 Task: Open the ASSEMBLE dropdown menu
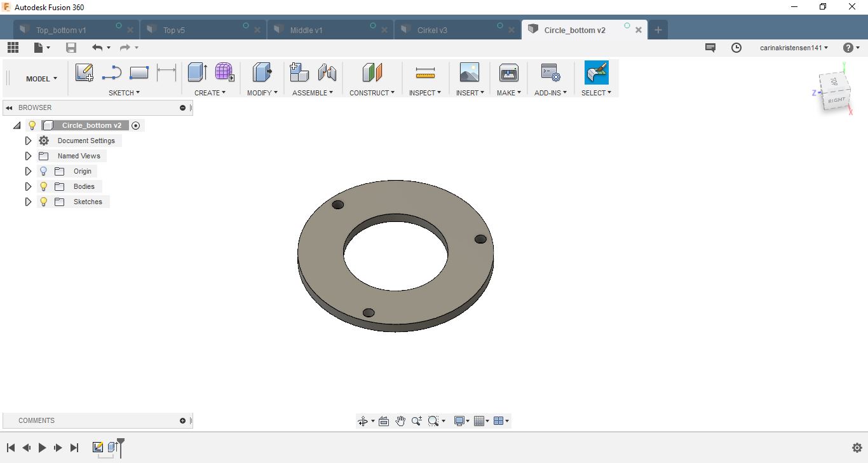click(313, 93)
